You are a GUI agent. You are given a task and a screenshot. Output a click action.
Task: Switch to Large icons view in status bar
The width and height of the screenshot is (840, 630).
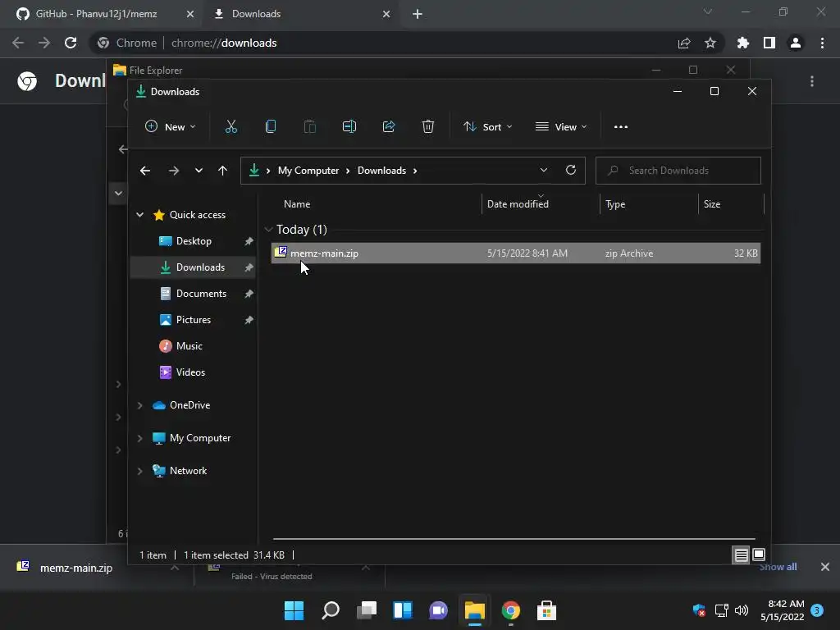click(759, 555)
